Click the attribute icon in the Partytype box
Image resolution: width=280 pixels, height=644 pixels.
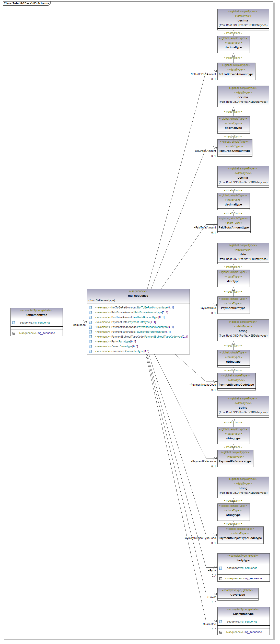coord(221,568)
